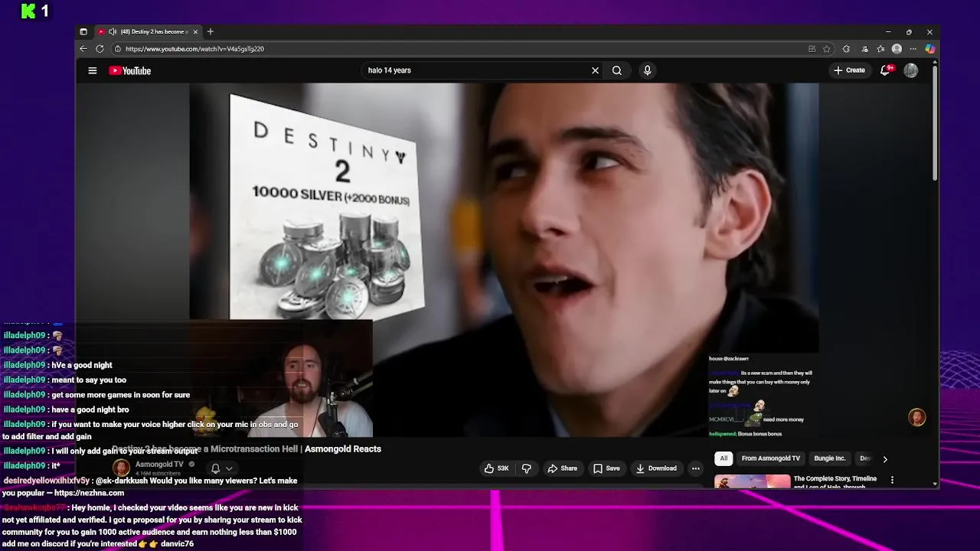980x551 pixels.
Task: Start voice search with the microphone icon
Action: click(648, 70)
